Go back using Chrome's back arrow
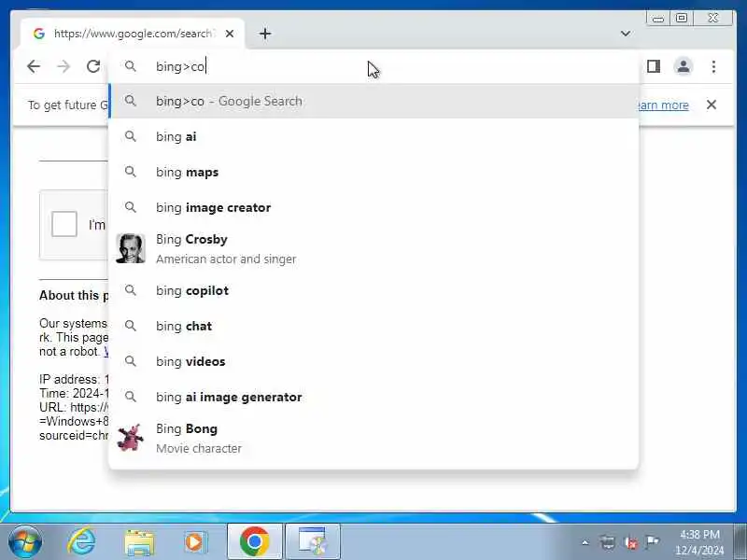This screenshot has height=560, width=747. [x=34, y=66]
